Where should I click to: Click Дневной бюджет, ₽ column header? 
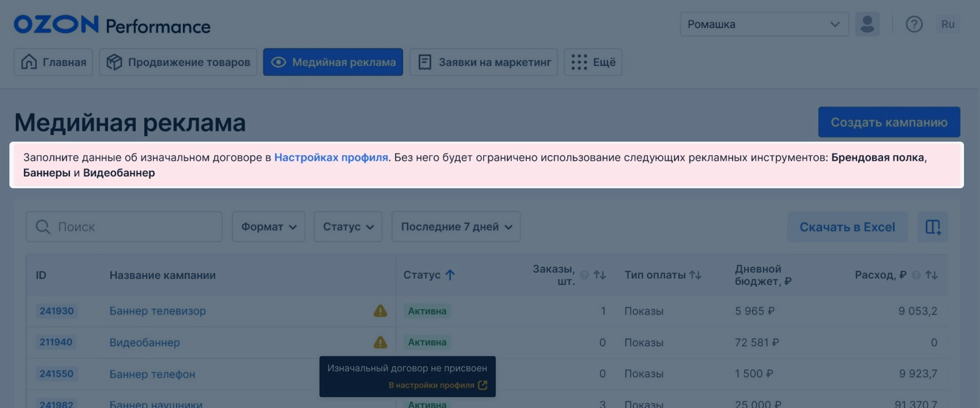click(763, 275)
